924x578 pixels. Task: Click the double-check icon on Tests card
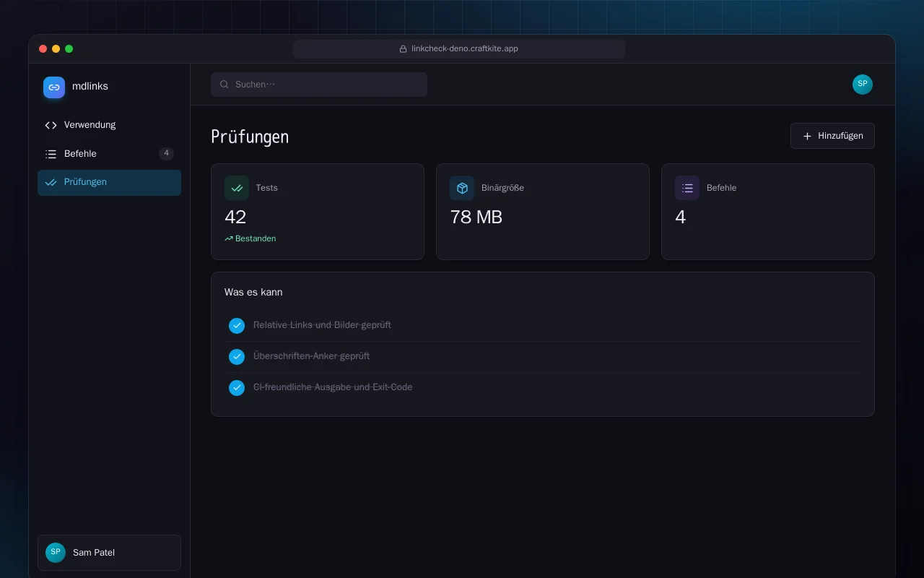point(237,188)
